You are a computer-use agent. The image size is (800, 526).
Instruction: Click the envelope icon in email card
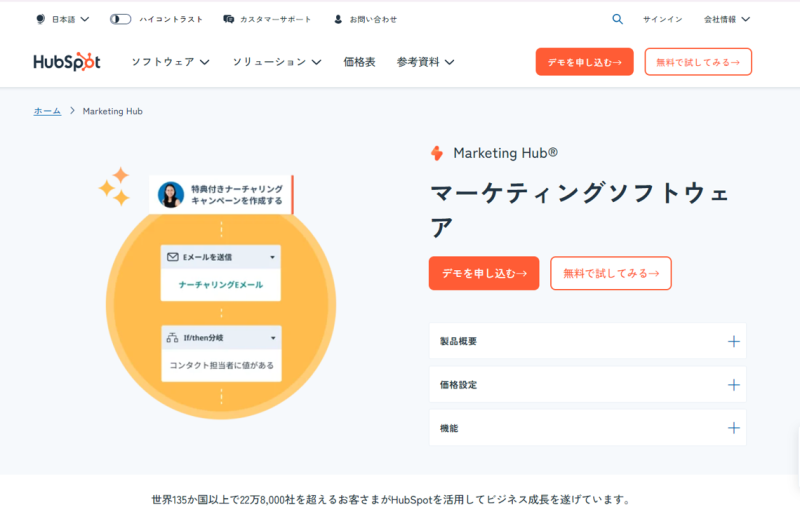173,257
